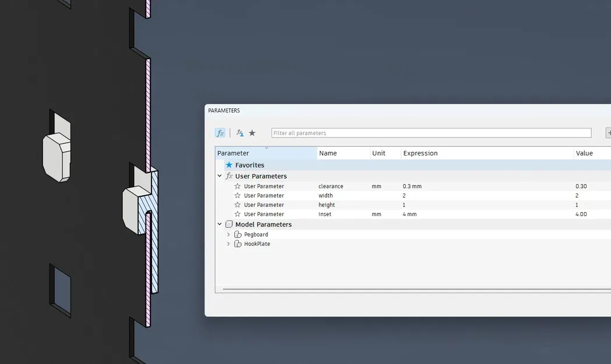This screenshot has width=611, height=364.
Task: Select the all-parameters fx filter icon
Action: [x=220, y=133]
